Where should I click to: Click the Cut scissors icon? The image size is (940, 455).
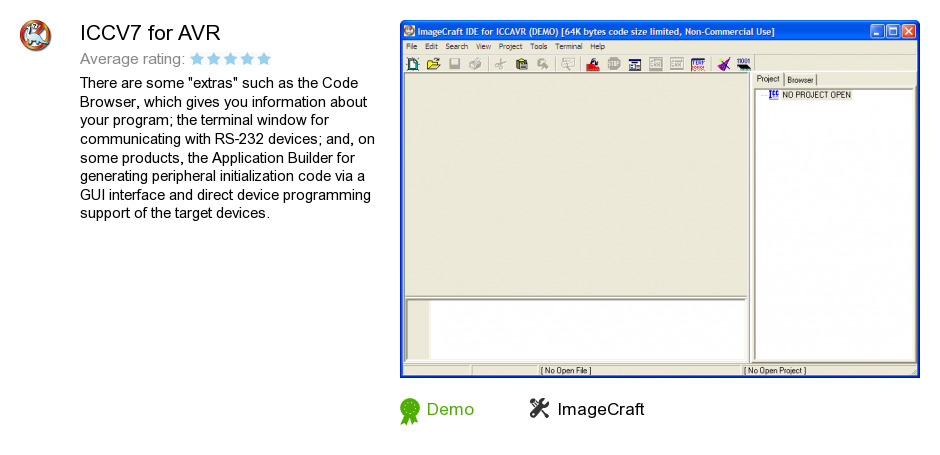pyautogui.click(x=501, y=64)
